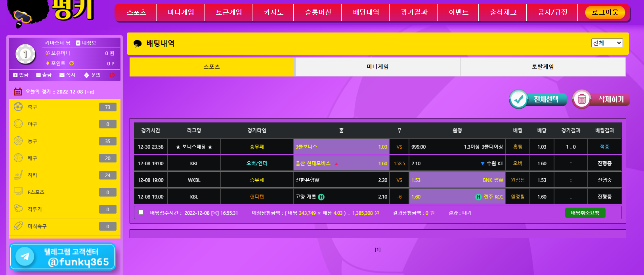This screenshot has height=275, width=644.
Task: Click the trash can 삭제하기 icon
Action: [x=581, y=99]
